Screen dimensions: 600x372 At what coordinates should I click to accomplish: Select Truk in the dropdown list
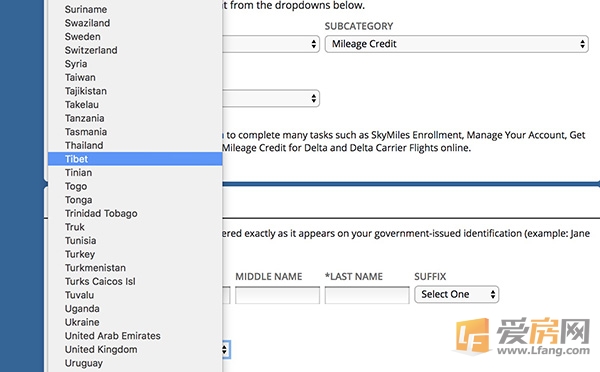click(135, 227)
